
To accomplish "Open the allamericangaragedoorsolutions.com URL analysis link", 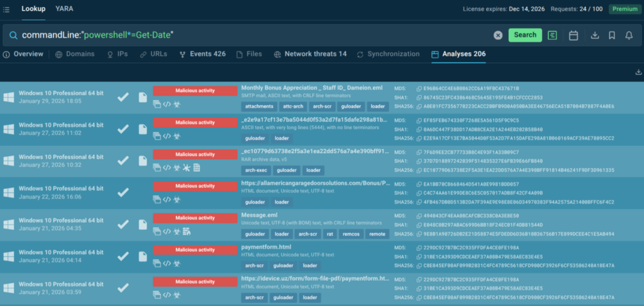I will [x=312, y=184].
